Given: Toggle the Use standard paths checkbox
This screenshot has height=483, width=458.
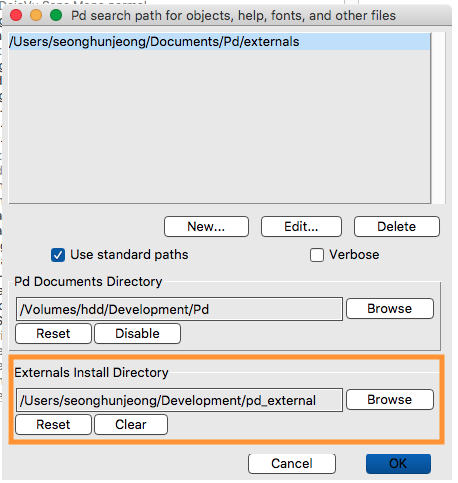Looking at the screenshot, I should coord(58,255).
